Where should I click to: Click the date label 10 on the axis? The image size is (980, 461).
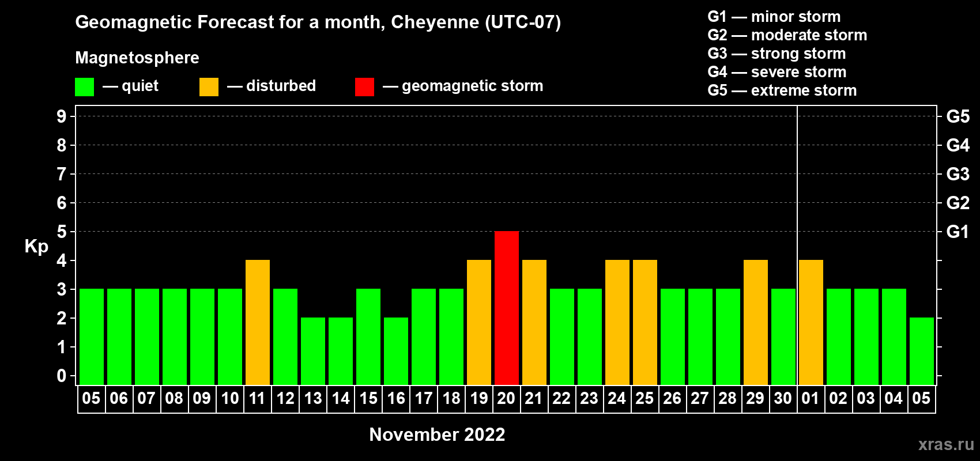tap(230, 398)
